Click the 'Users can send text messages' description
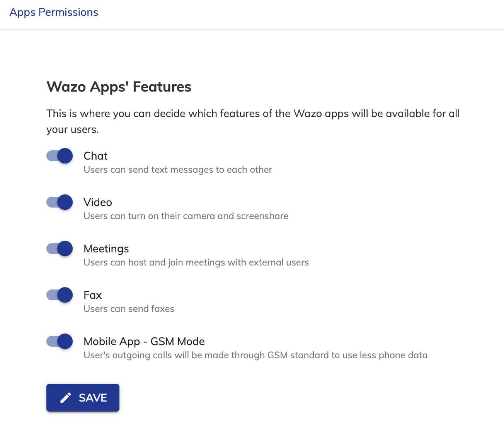The image size is (504, 429). point(178,170)
